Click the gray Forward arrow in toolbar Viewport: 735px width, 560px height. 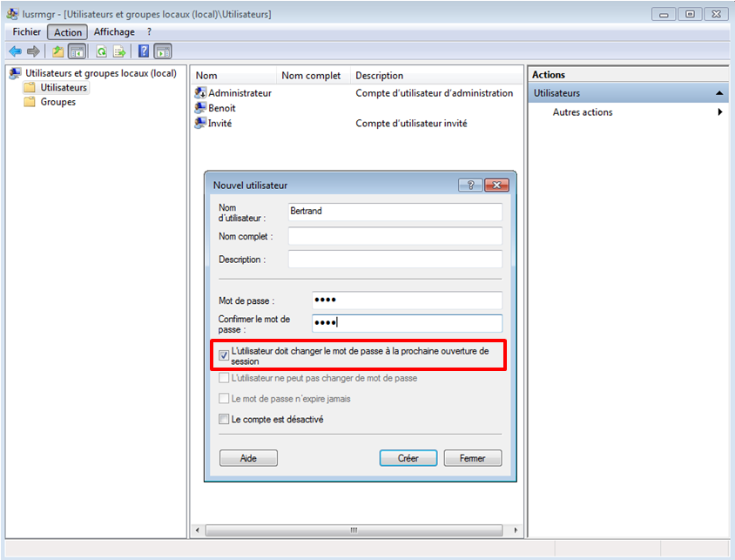coord(33,51)
